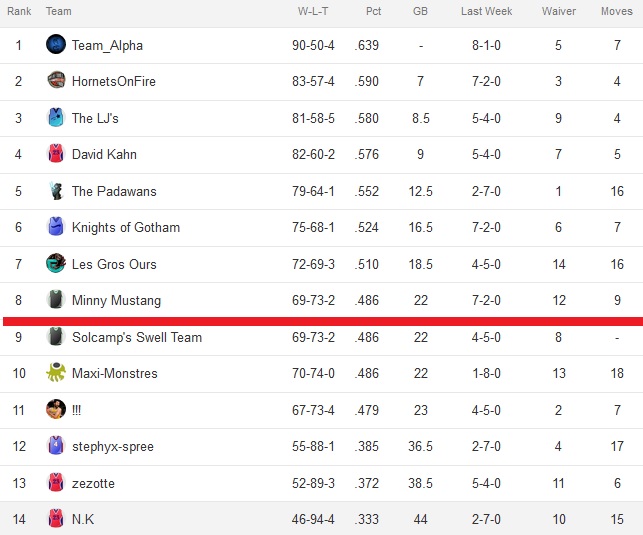
Task: Click N.K team name
Action: [83, 519]
